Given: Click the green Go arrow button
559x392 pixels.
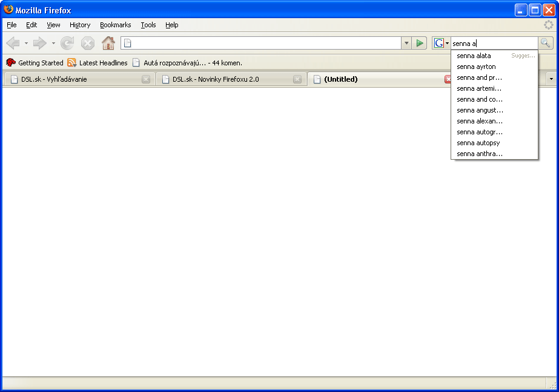Looking at the screenshot, I should (420, 43).
